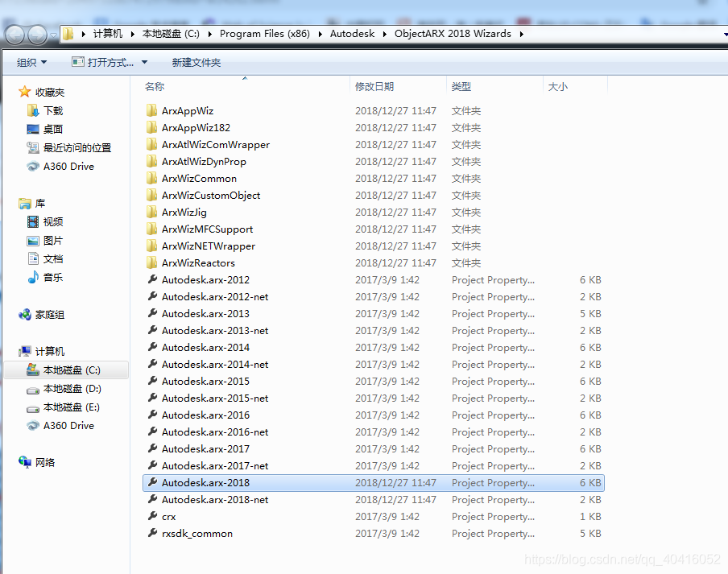Sort by 修改日期 column header
The image size is (728, 574).
point(374,87)
